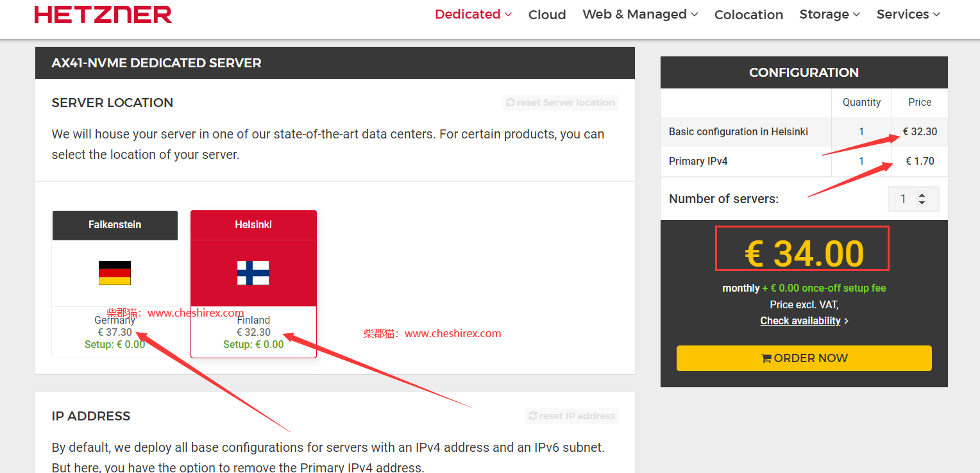Expand the Web & Managed menu

point(640,14)
